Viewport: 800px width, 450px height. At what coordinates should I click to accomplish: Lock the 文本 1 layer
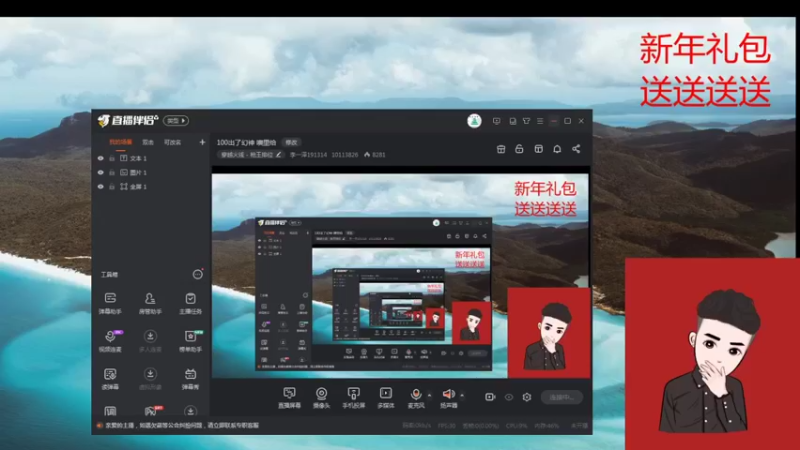tap(112, 158)
